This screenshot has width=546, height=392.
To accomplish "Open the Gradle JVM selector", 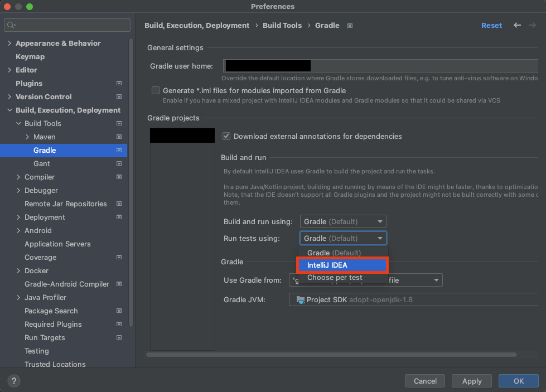I will coord(414,300).
